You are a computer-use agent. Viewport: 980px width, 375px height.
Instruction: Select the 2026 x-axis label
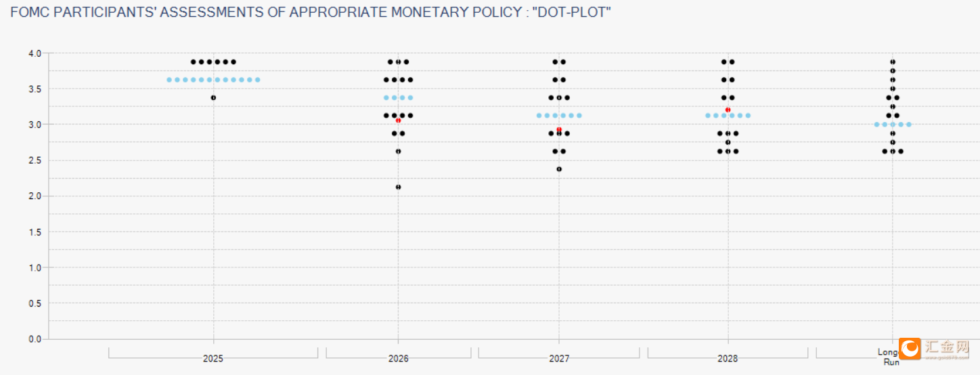[398, 359]
